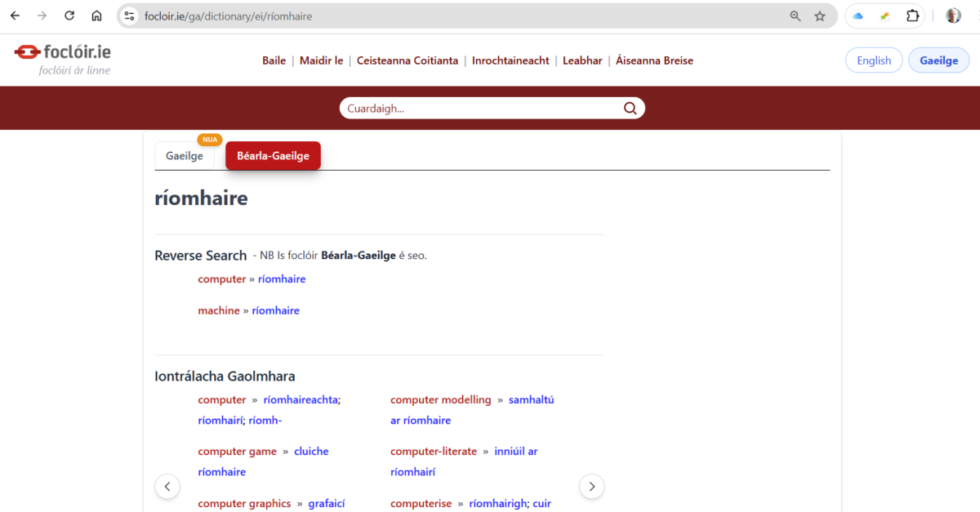Go to browser home icon

point(96,16)
